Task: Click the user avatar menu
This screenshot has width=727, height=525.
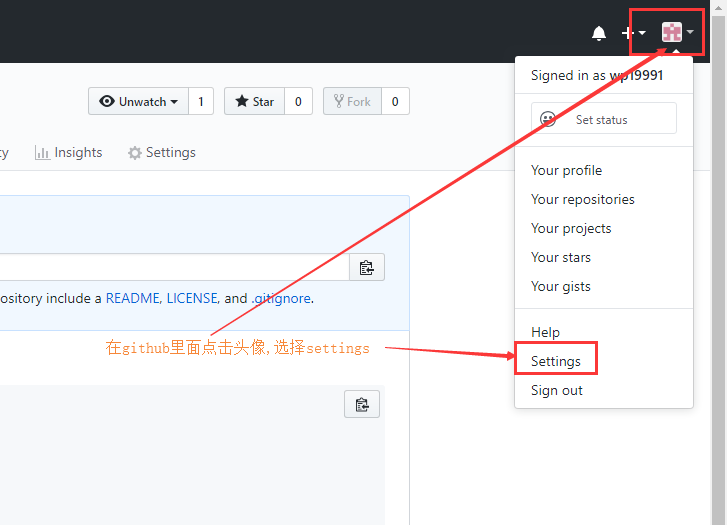Action: tap(677, 32)
